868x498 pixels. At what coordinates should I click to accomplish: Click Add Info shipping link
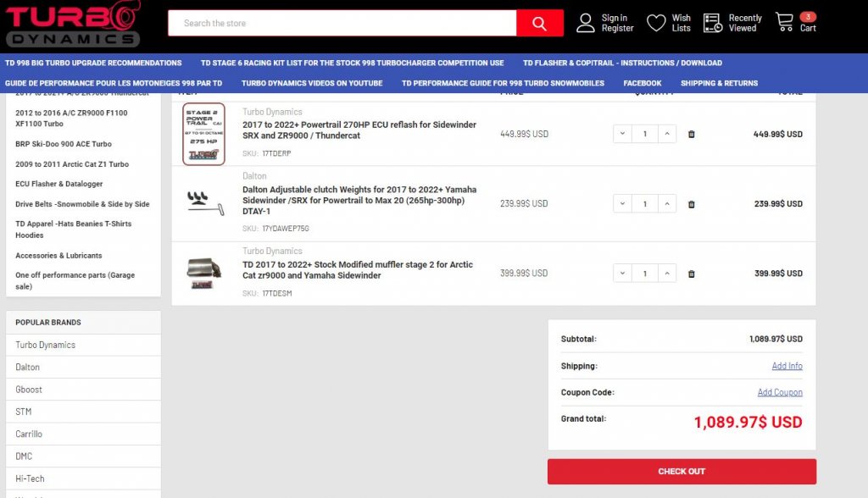coord(787,366)
